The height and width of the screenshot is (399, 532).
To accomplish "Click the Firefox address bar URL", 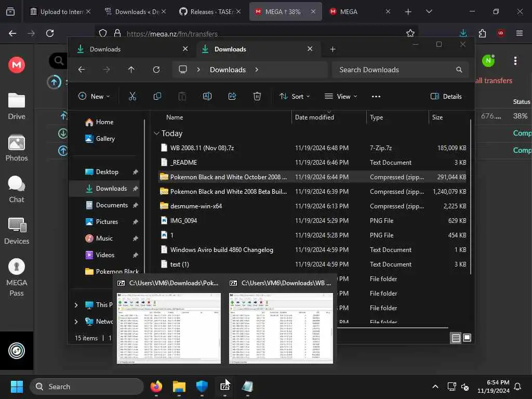I will click(x=172, y=34).
